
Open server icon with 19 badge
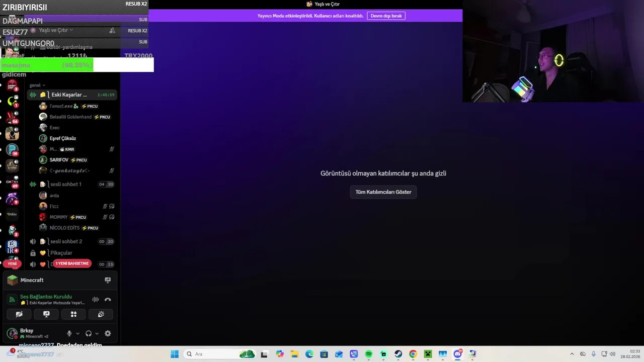click(12, 150)
